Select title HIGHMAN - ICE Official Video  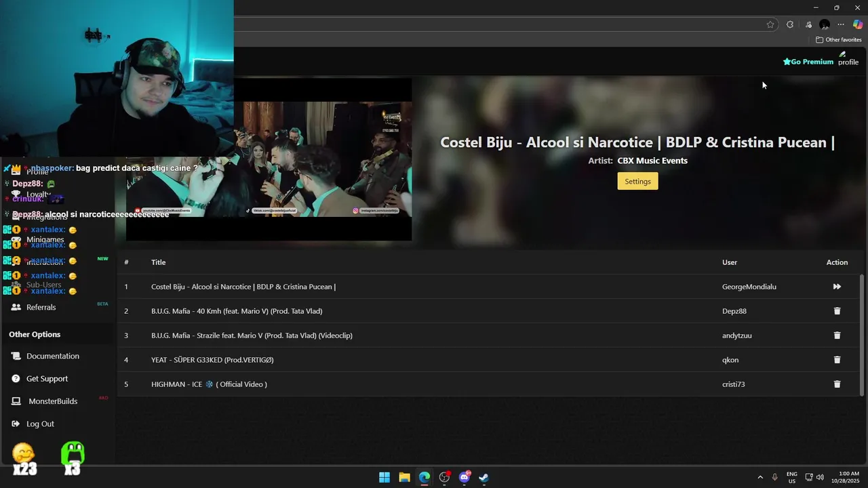[209, 384]
